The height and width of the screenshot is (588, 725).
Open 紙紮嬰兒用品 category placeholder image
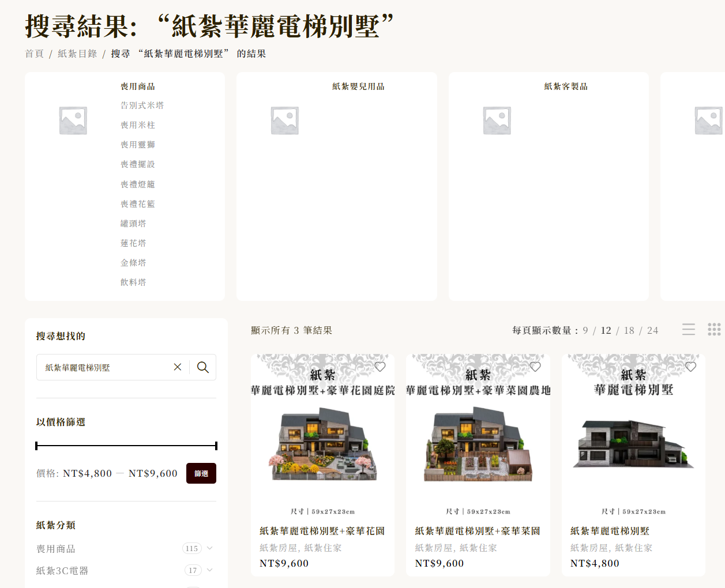coord(285,120)
